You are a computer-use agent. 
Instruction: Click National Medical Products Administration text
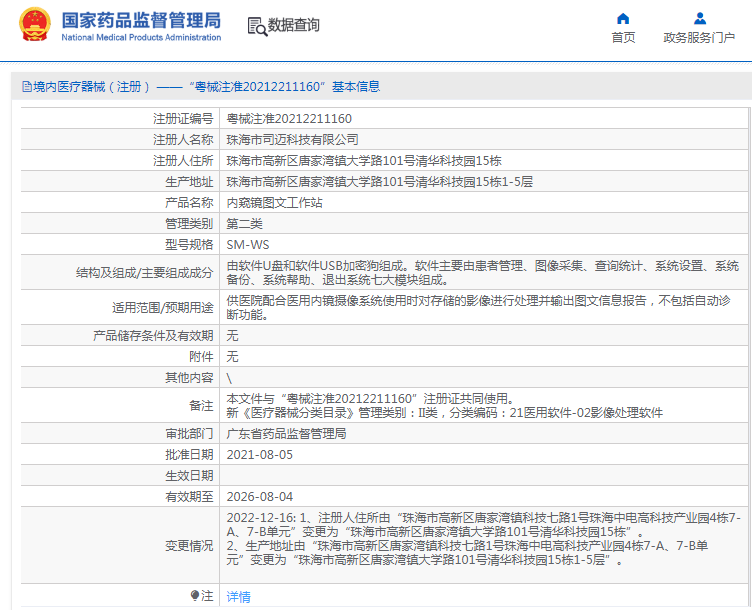coord(141,37)
